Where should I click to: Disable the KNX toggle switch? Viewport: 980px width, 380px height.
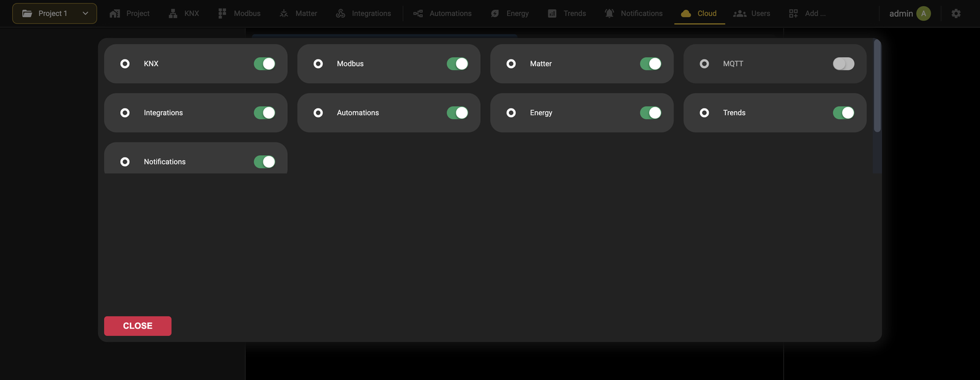tap(265, 64)
